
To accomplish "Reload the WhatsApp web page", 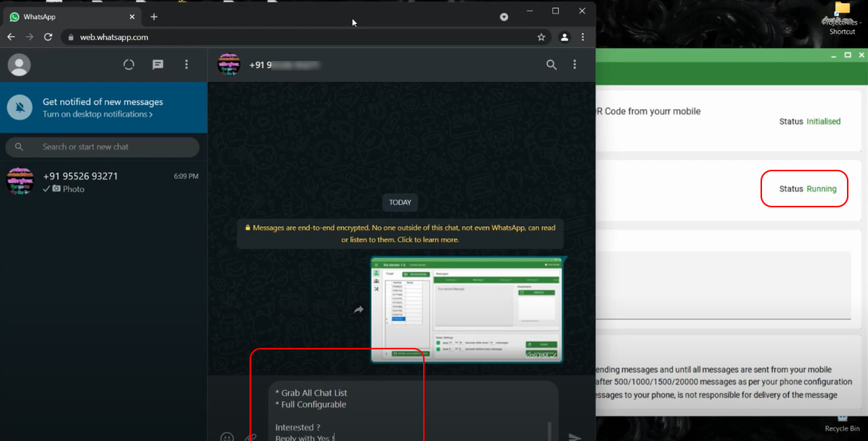I will pyautogui.click(x=48, y=37).
